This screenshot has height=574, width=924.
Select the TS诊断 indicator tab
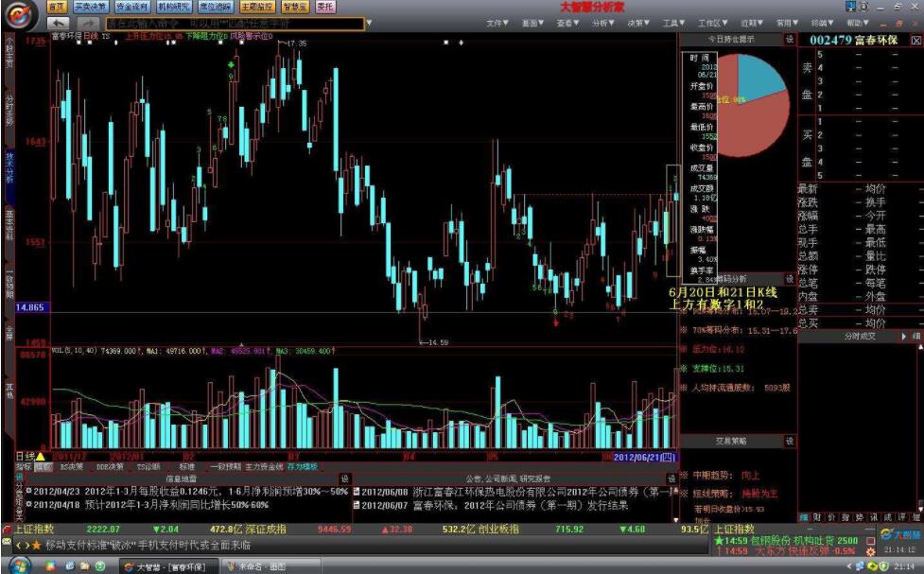pyautogui.click(x=148, y=467)
